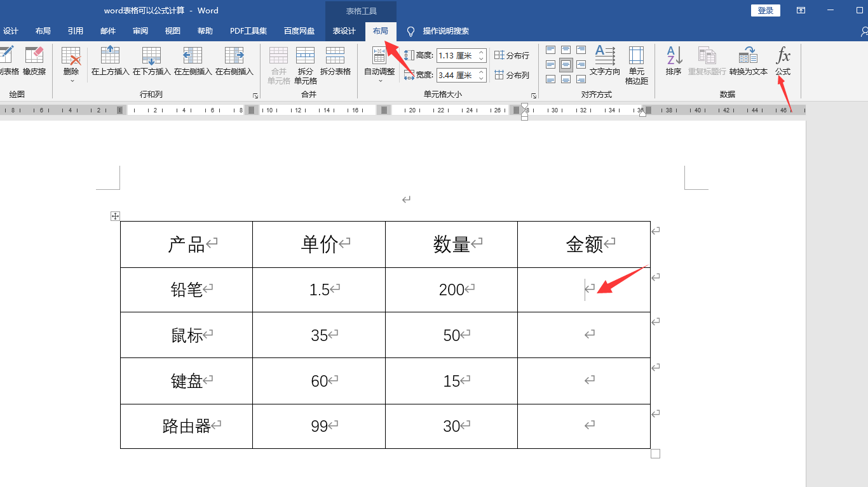Image resolution: width=868 pixels, height=487 pixels.
Task: Select the top-left alignment button
Action: click(x=550, y=50)
